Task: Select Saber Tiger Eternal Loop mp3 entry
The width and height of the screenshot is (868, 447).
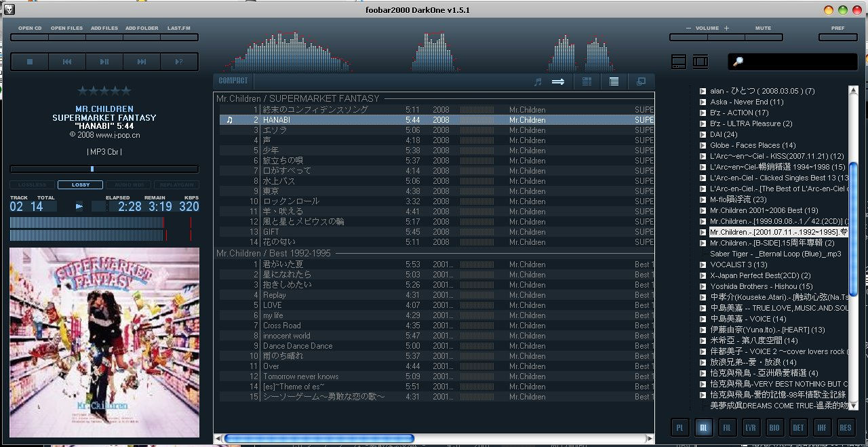Action: (x=776, y=254)
